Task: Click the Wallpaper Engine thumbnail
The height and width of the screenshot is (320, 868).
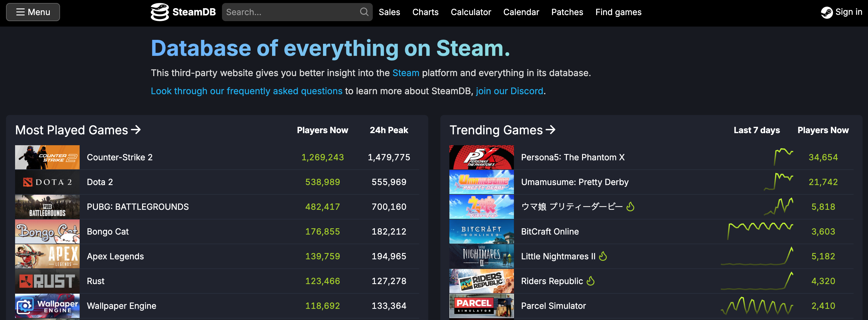Action: [47, 306]
